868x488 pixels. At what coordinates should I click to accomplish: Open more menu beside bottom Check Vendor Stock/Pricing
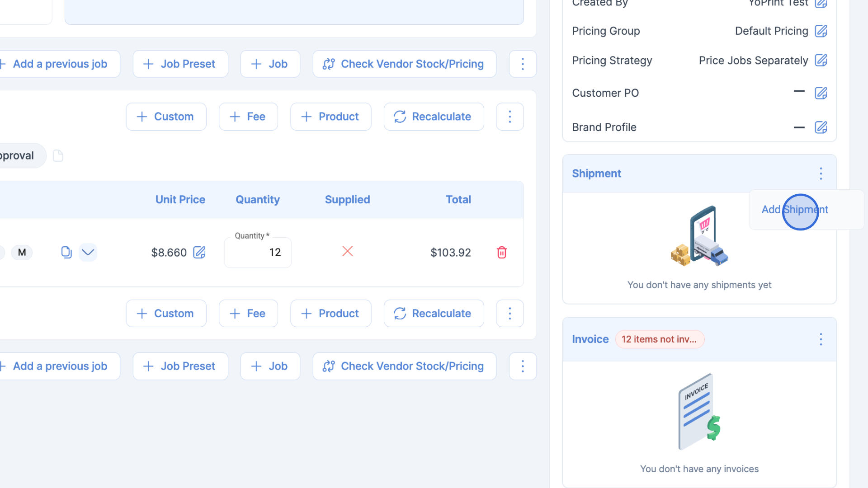[523, 366]
